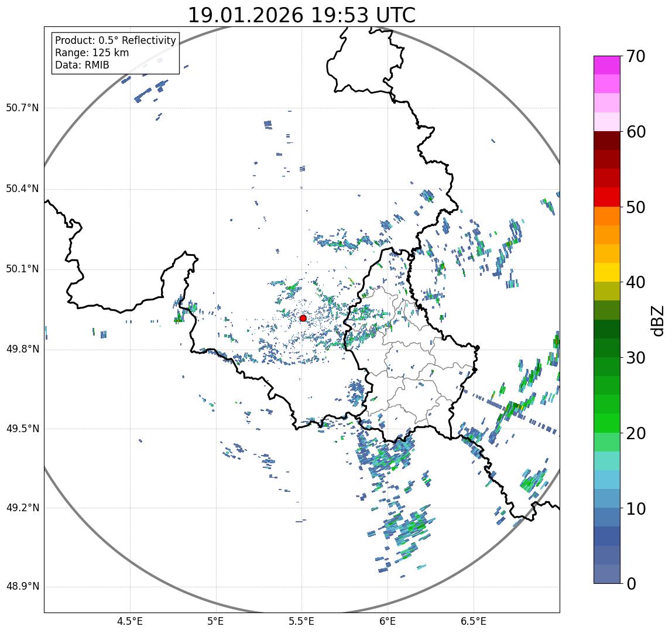Viewport: 672px width, 633px height.
Task: Click the 6°E longitude label
Action: pos(388,621)
